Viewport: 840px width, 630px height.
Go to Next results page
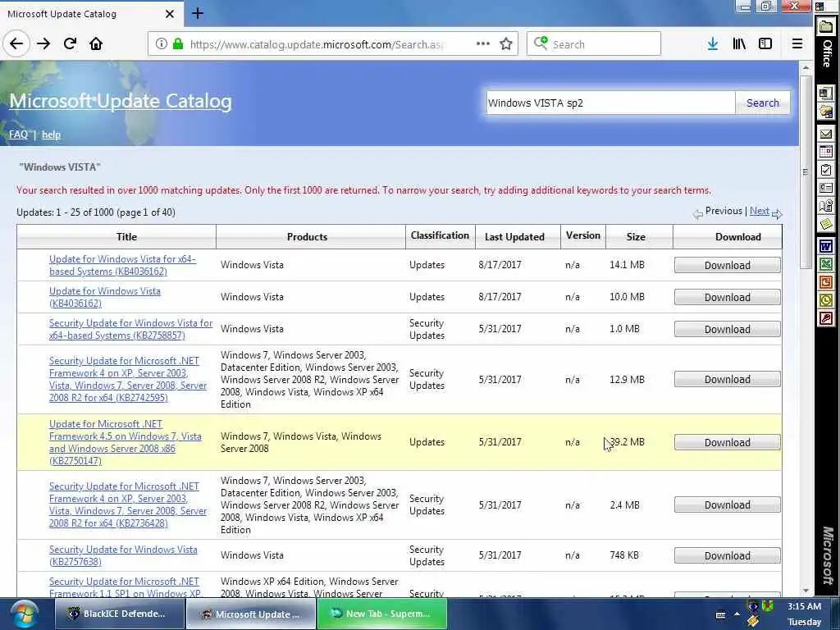[759, 211]
